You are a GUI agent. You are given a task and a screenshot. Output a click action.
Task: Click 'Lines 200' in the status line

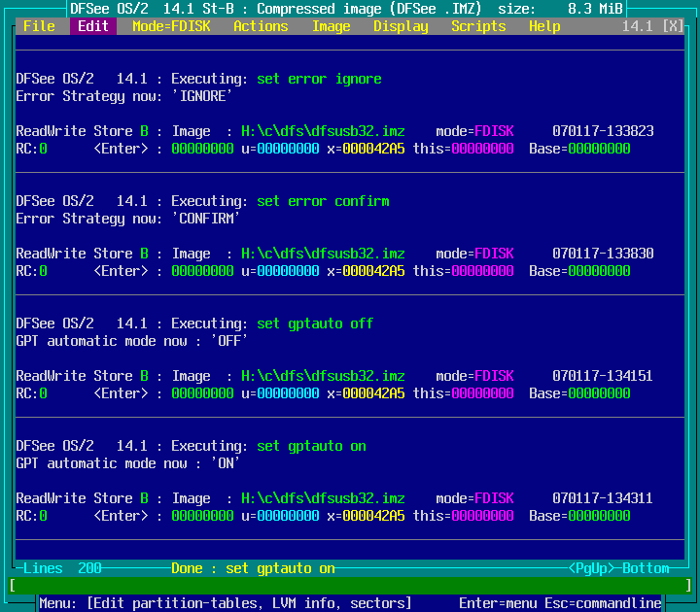pyautogui.click(x=62, y=568)
